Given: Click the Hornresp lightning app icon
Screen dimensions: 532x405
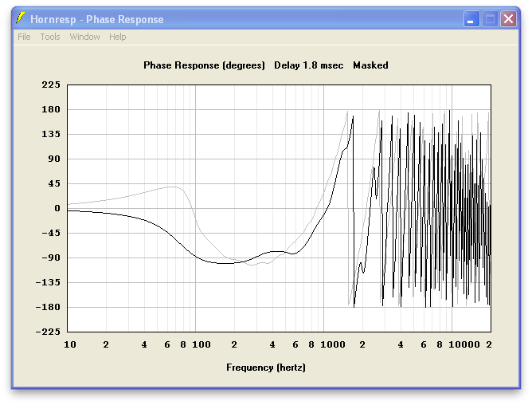Looking at the screenshot, I should [21, 18].
